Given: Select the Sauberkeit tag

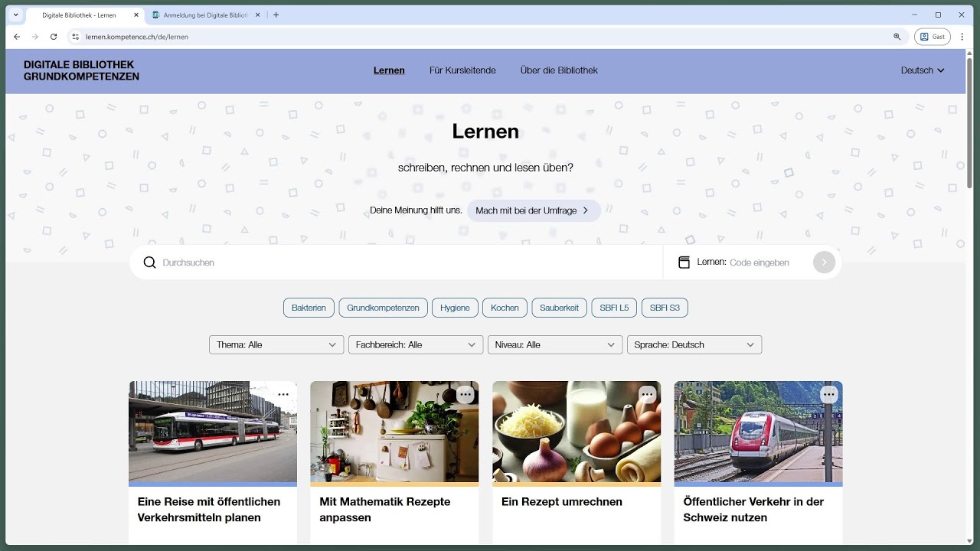Looking at the screenshot, I should pyautogui.click(x=559, y=308).
